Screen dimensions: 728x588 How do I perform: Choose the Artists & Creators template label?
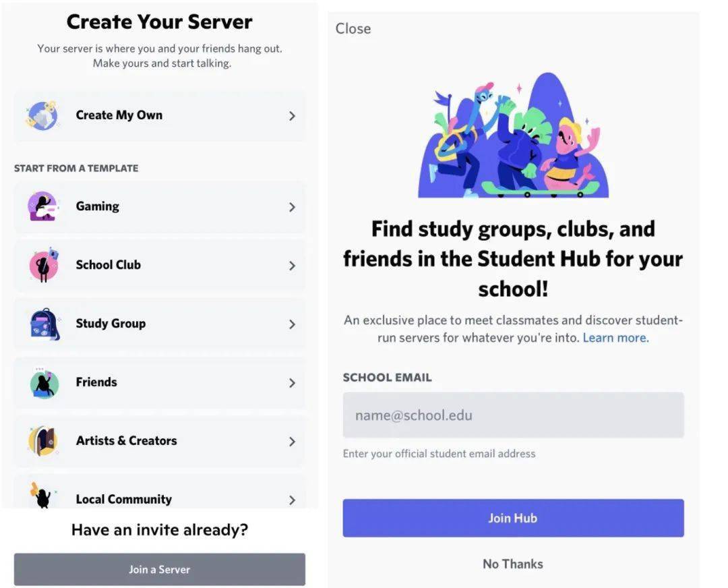point(126,441)
